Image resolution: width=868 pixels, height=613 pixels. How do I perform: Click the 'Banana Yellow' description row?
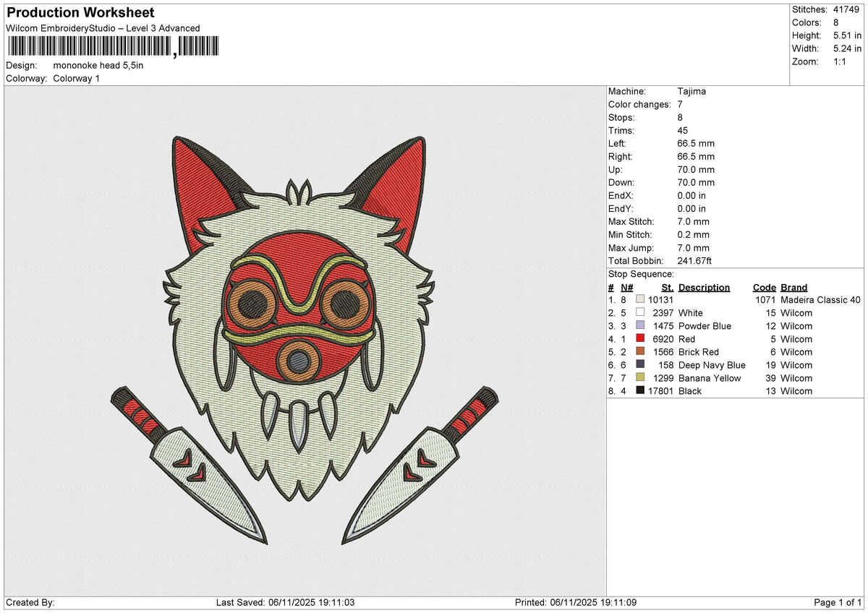pos(710,378)
